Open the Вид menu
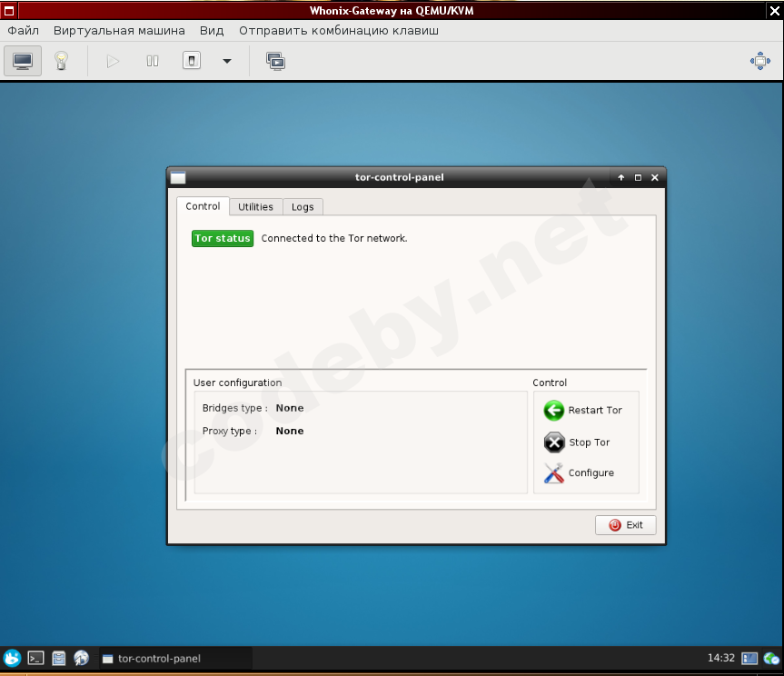The width and height of the screenshot is (784, 676). point(212,31)
